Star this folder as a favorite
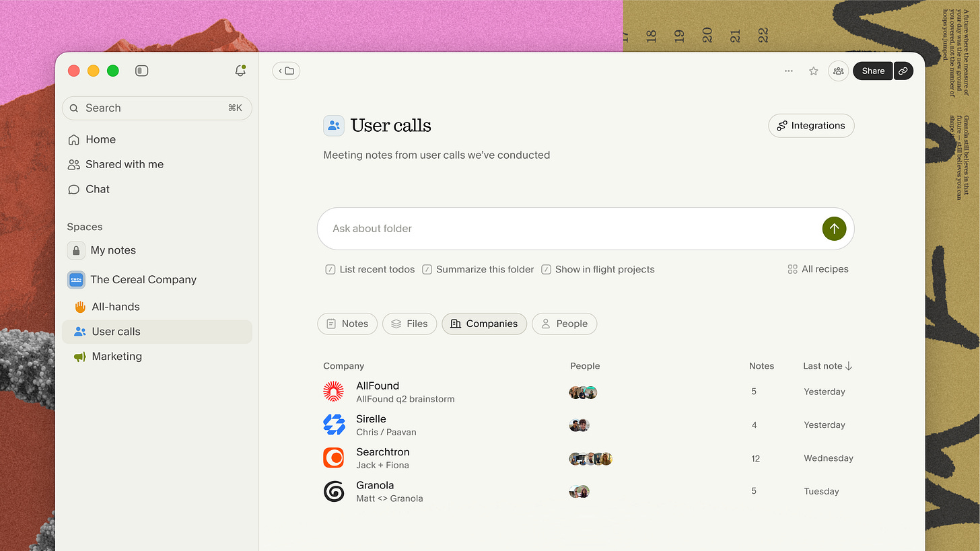 click(x=813, y=71)
